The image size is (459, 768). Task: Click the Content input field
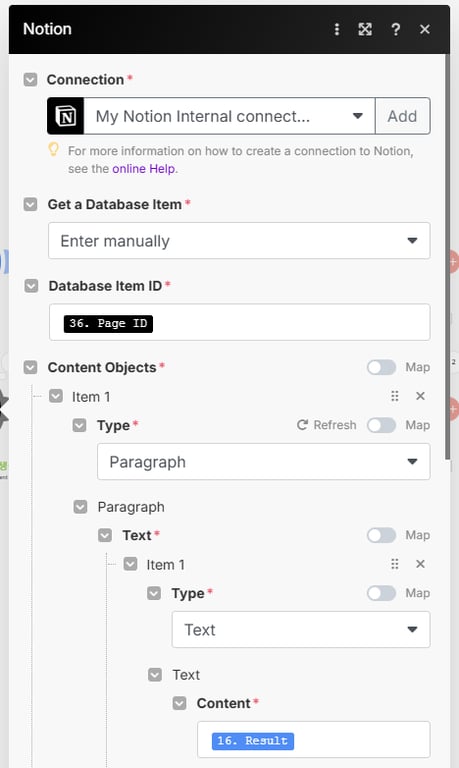(314, 740)
